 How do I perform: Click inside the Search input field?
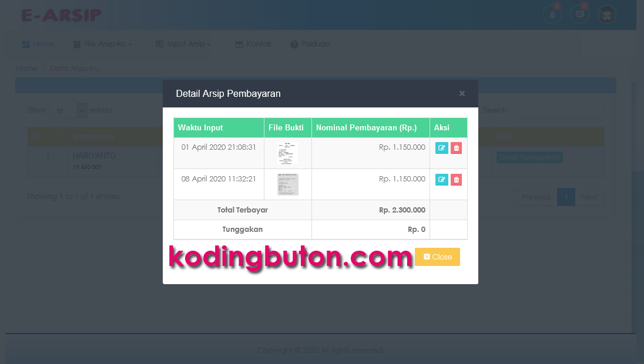pyautogui.click(x=558, y=110)
